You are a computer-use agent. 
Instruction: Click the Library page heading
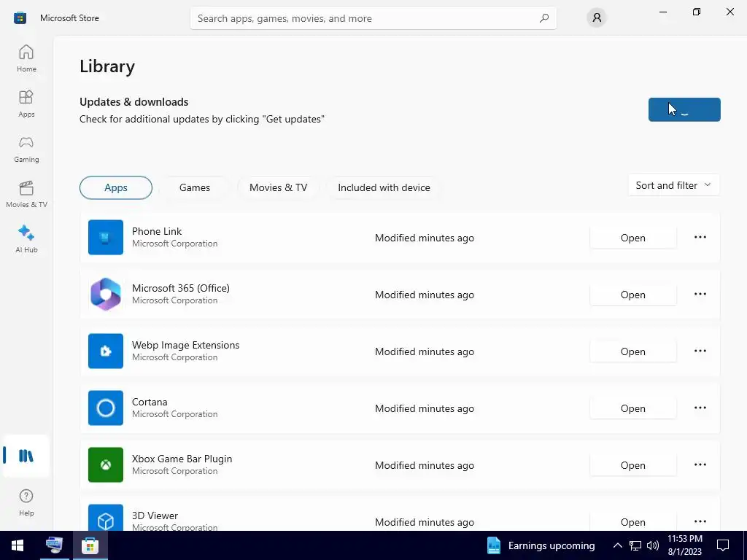[x=107, y=66]
